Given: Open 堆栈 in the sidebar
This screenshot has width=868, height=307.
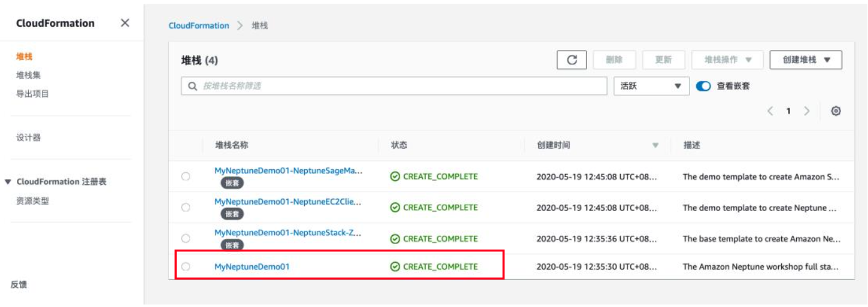Looking at the screenshot, I should pyautogui.click(x=24, y=57).
